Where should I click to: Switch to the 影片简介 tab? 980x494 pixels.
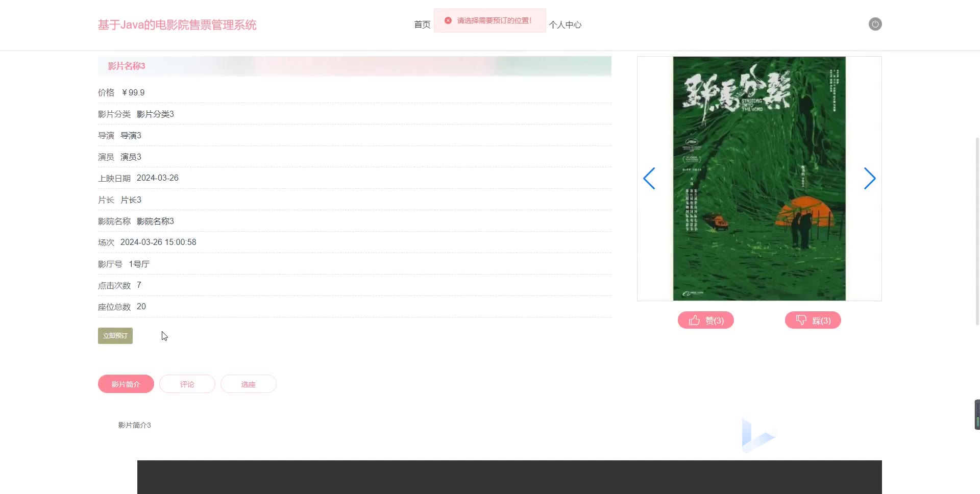[126, 384]
